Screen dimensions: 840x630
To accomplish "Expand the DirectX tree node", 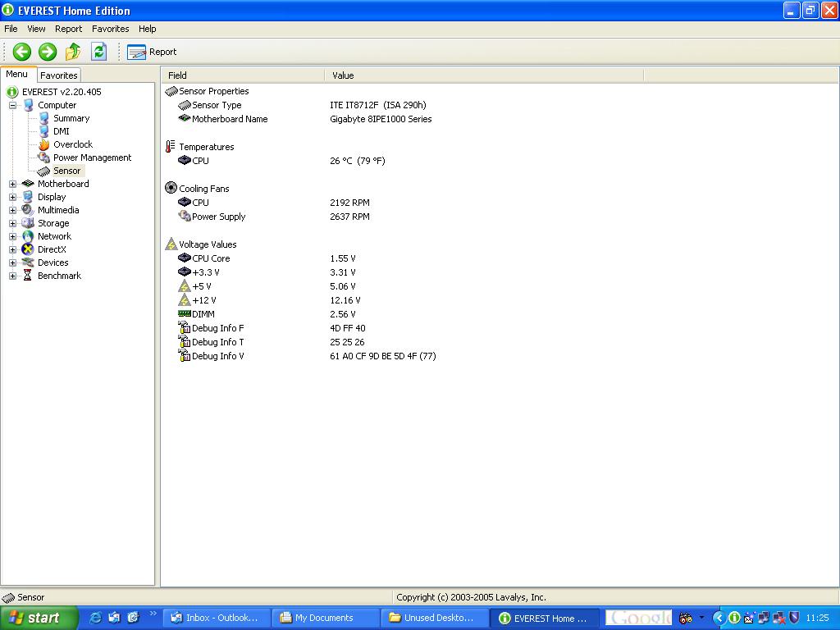I will pos(13,249).
